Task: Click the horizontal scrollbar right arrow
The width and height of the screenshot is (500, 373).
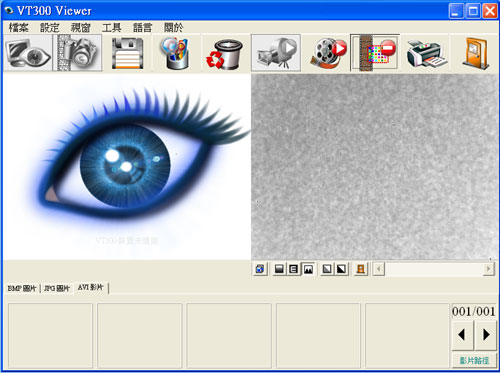Action: 488,268
